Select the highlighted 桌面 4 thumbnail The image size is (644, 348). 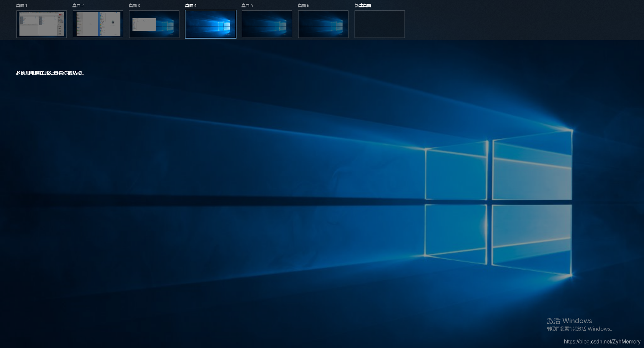[x=211, y=24]
